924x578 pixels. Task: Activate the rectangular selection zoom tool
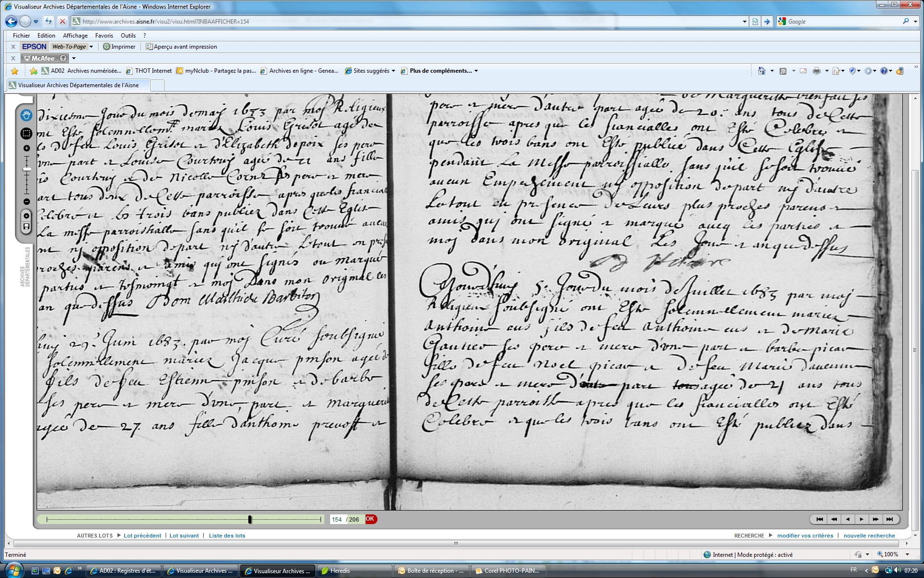pos(26,133)
